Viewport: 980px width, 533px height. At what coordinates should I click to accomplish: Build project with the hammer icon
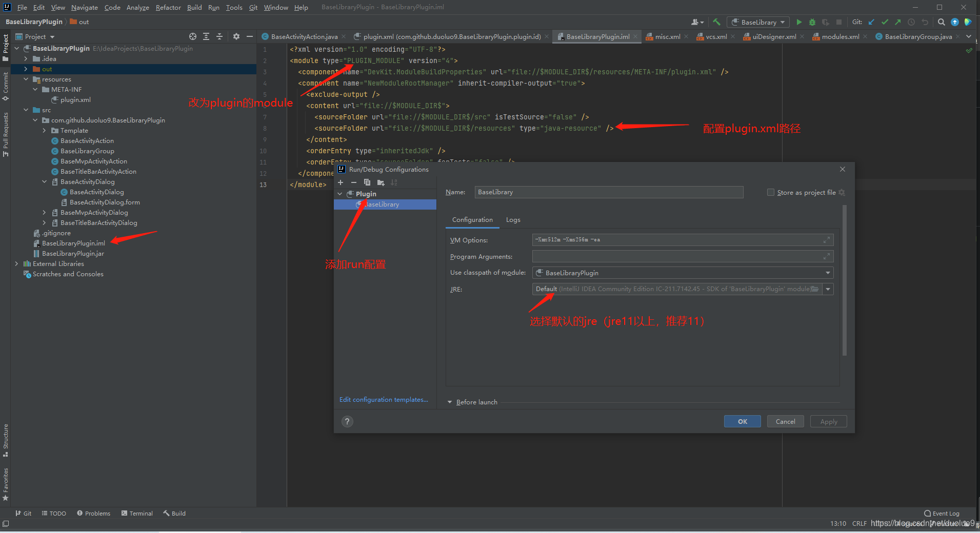(x=717, y=22)
